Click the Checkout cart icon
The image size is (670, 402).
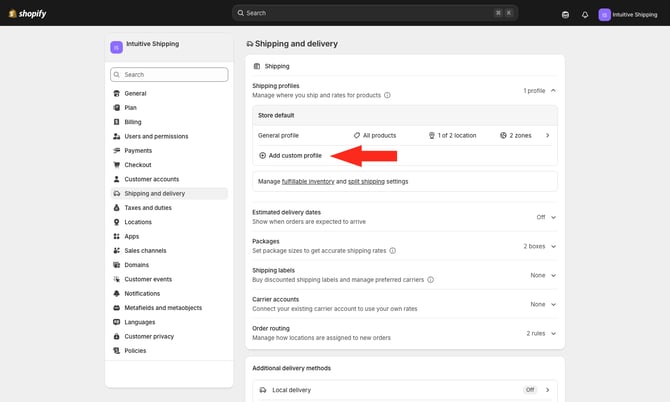pyautogui.click(x=116, y=165)
